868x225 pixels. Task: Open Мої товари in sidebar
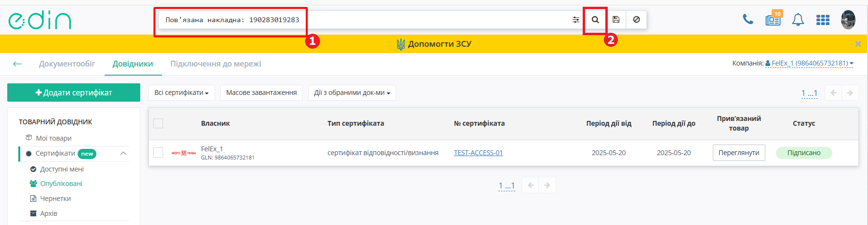pyautogui.click(x=53, y=138)
